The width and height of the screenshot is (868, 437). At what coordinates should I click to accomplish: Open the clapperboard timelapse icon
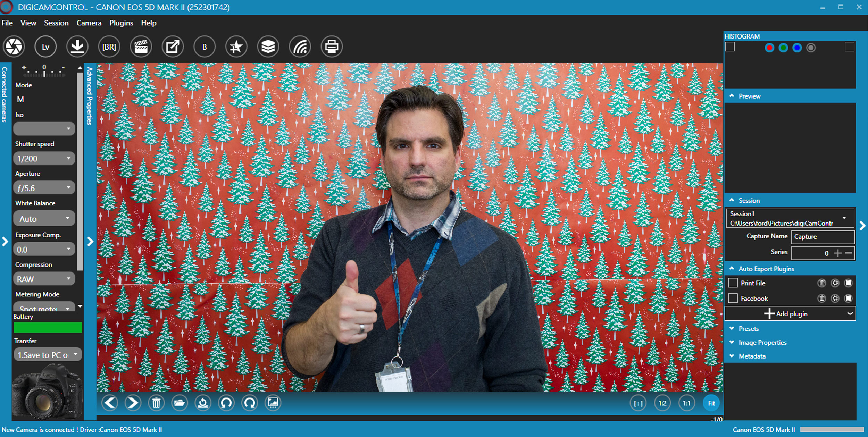click(141, 47)
